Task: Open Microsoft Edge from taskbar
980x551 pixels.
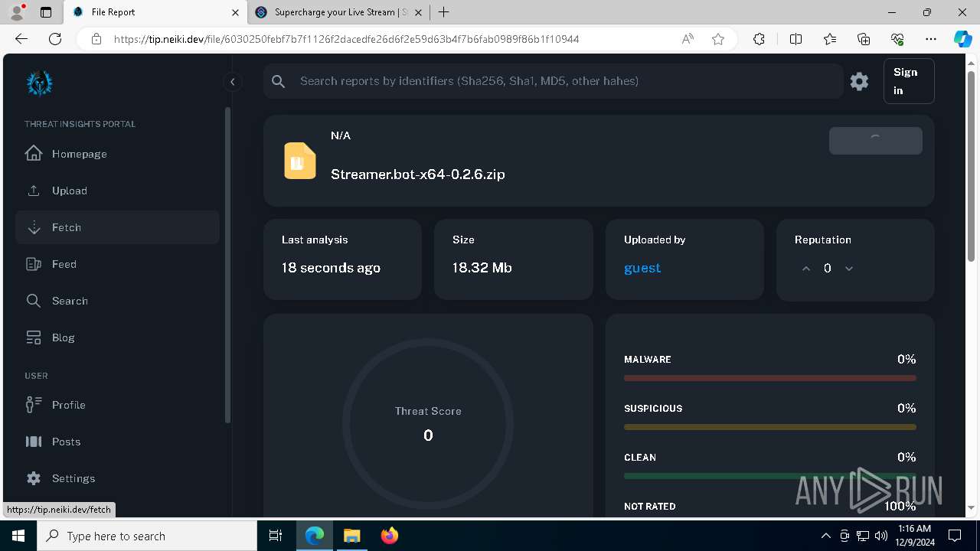Action: pos(315,536)
